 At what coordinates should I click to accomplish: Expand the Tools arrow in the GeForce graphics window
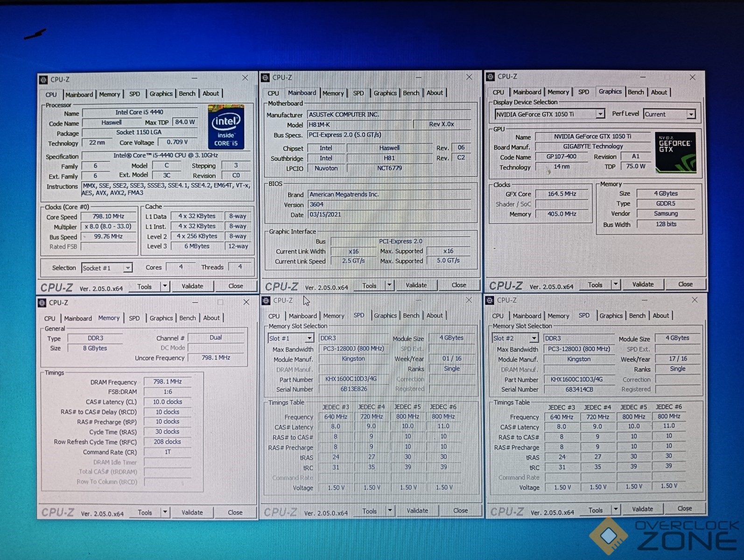point(615,284)
